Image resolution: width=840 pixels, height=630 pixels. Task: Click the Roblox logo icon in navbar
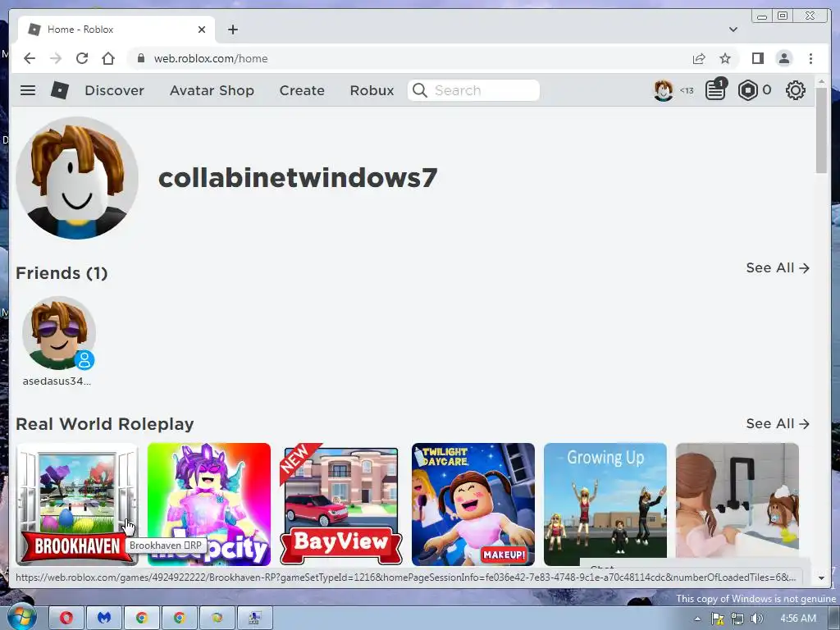pos(59,90)
